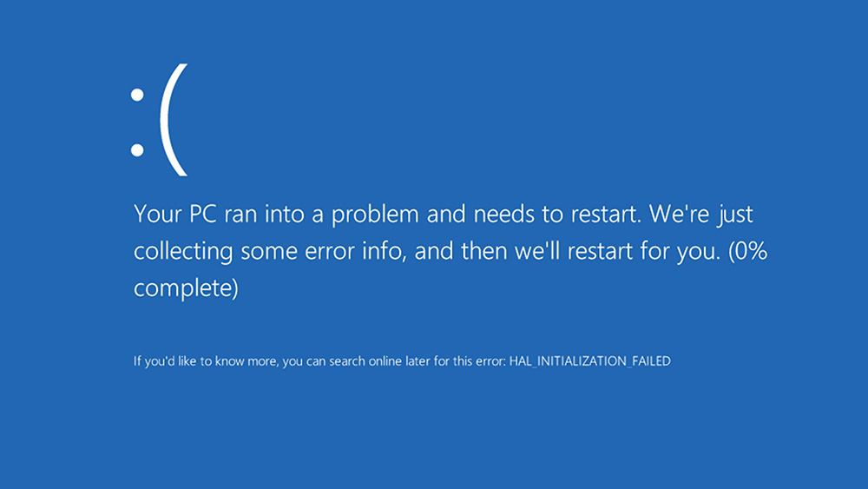Click 'needs to restart.' in the first line
The height and width of the screenshot is (489, 868).
click(x=557, y=215)
